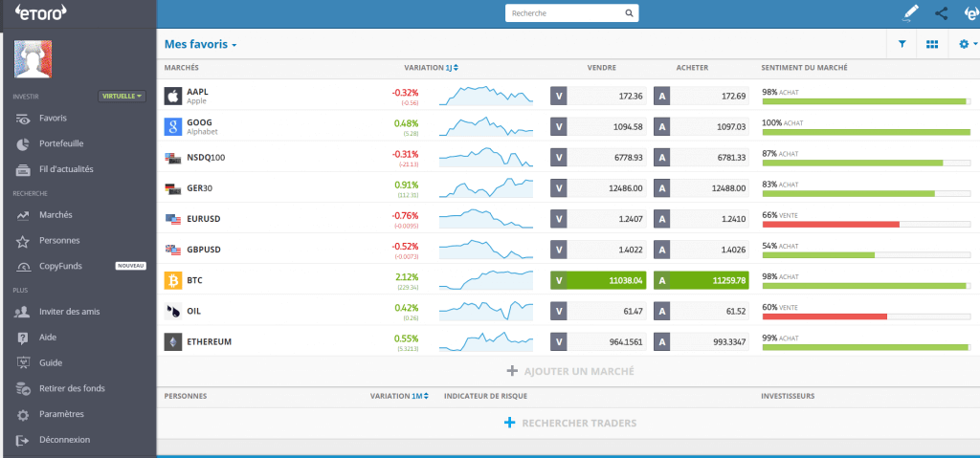The width and height of the screenshot is (980, 458).
Task: Click the search magnifier icon
Action: [x=629, y=13]
